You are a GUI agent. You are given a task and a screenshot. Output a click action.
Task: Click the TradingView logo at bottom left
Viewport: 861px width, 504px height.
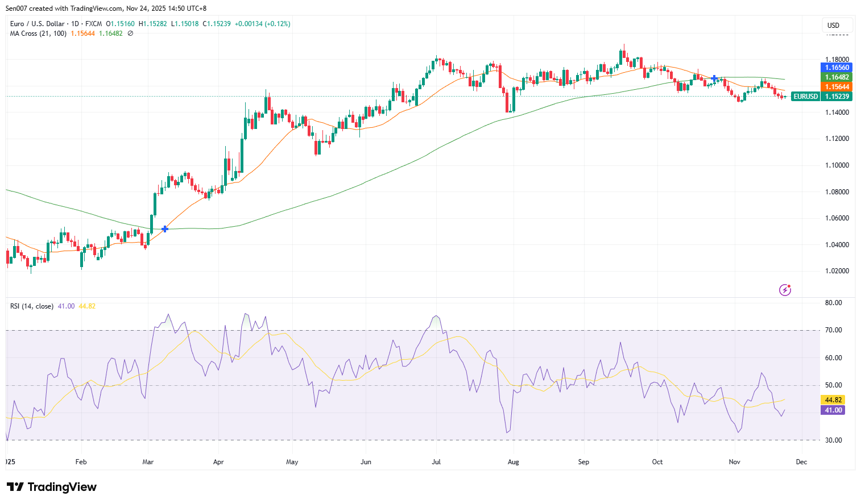(51, 487)
